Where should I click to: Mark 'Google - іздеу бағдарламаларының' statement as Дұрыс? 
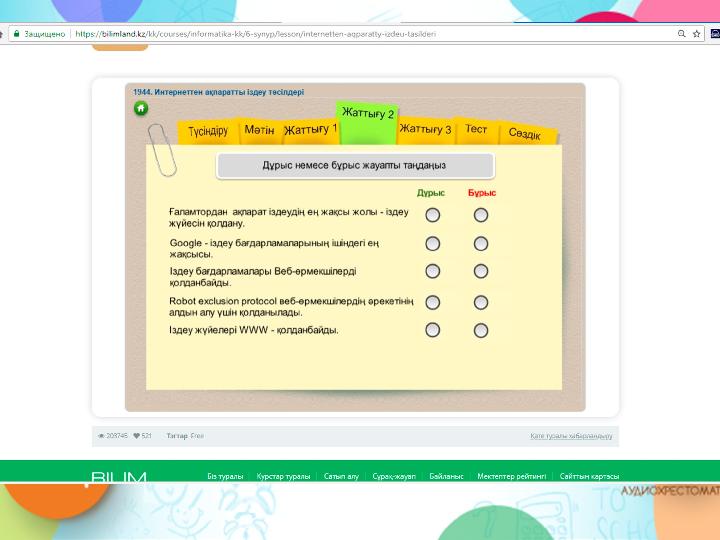(x=433, y=243)
